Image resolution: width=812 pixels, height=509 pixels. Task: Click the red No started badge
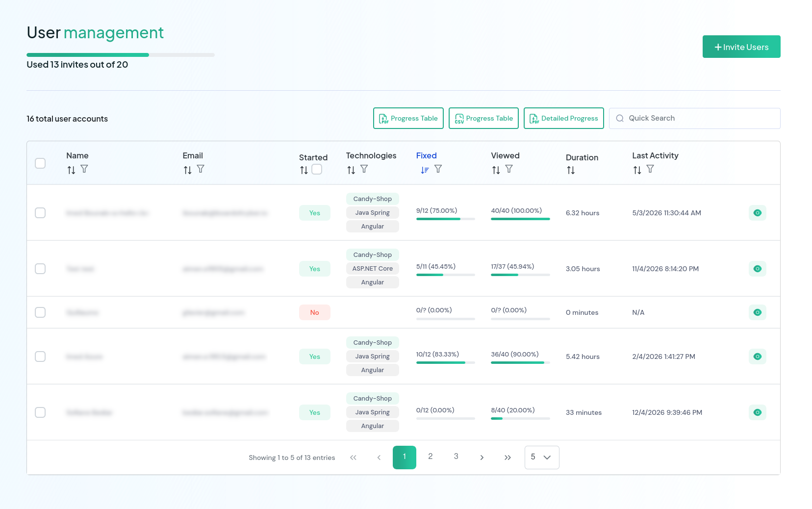pyautogui.click(x=315, y=312)
